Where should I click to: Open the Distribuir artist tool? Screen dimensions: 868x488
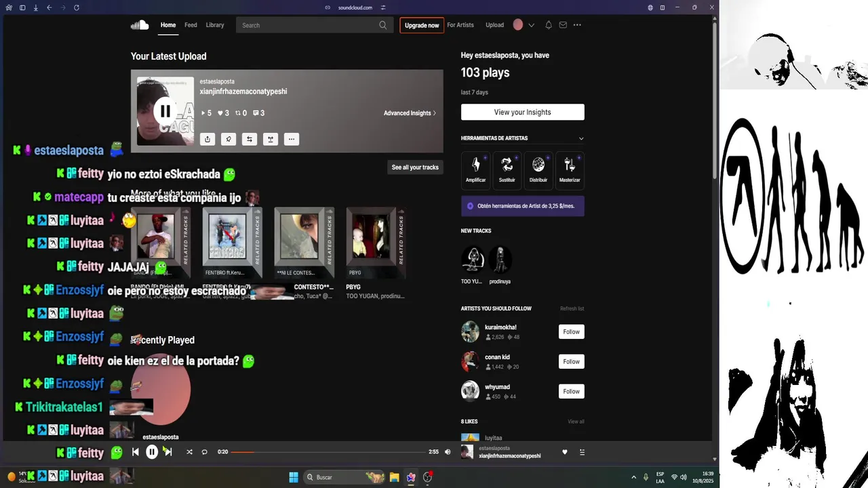[x=538, y=169]
